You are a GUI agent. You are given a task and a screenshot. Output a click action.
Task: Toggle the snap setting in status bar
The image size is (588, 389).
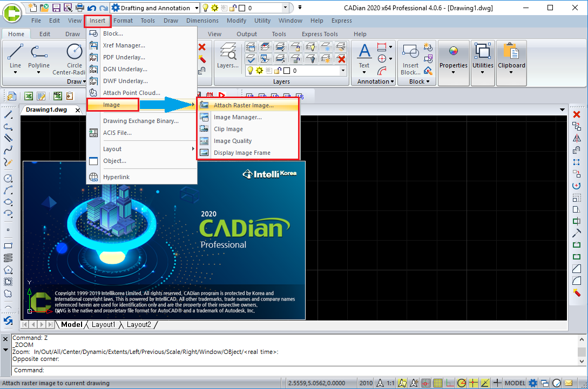click(425, 383)
